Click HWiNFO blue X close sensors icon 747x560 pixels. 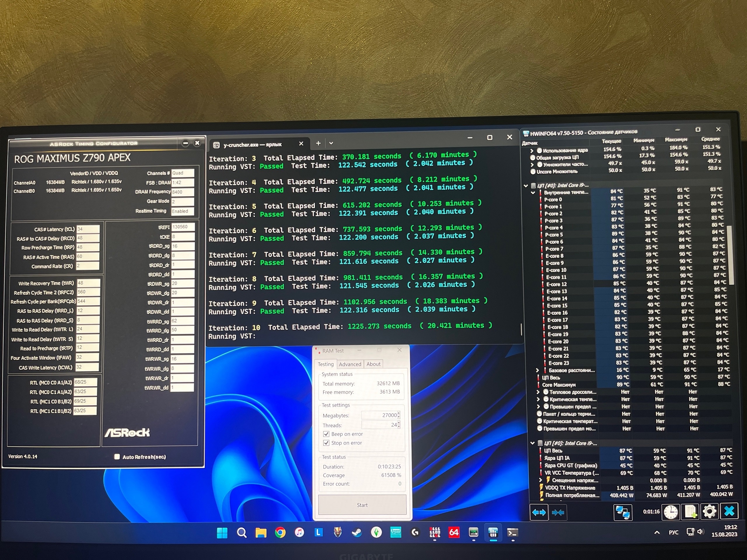click(x=729, y=511)
